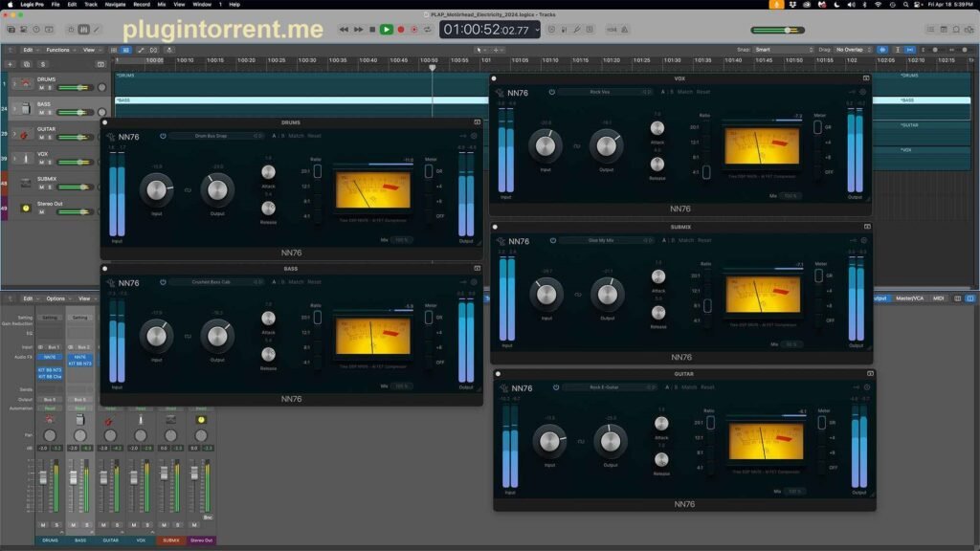Solo the BASS track in the track header

point(50,113)
